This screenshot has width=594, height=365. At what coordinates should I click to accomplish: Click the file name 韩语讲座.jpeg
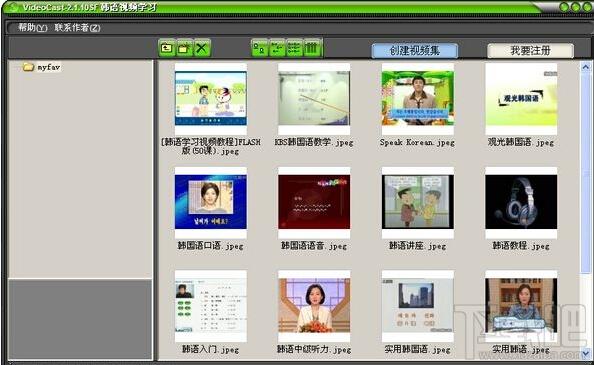[x=417, y=246]
